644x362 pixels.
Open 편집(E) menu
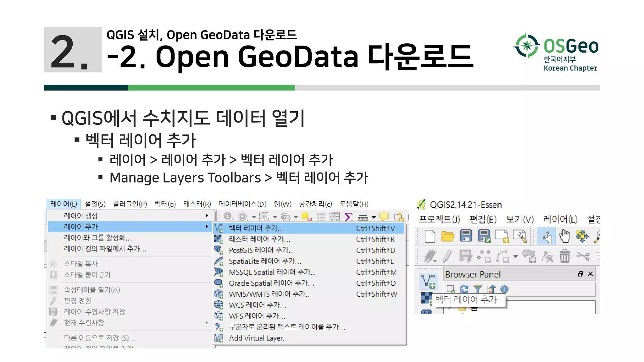(483, 219)
